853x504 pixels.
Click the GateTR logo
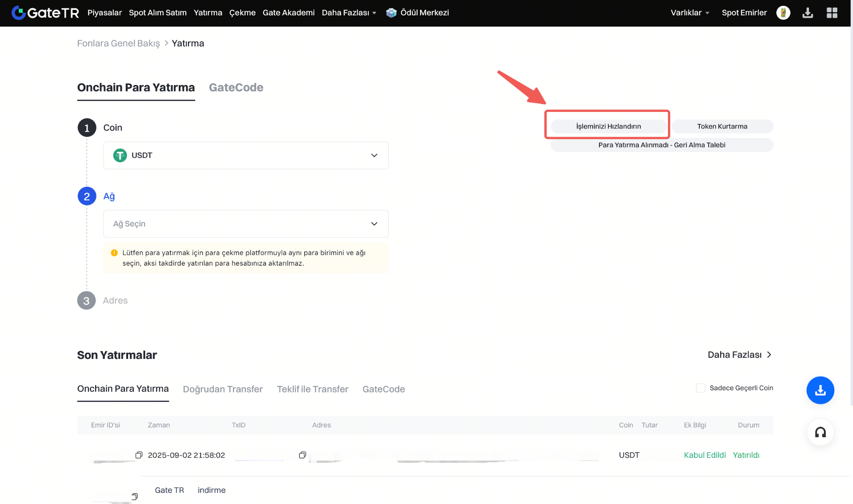click(45, 13)
